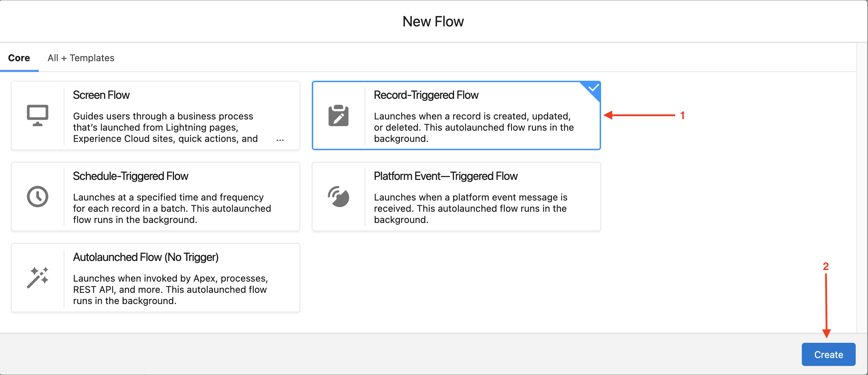Click the Autolaunched Flow magic wand icon
The image size is (868, 375).
point(38,278)
